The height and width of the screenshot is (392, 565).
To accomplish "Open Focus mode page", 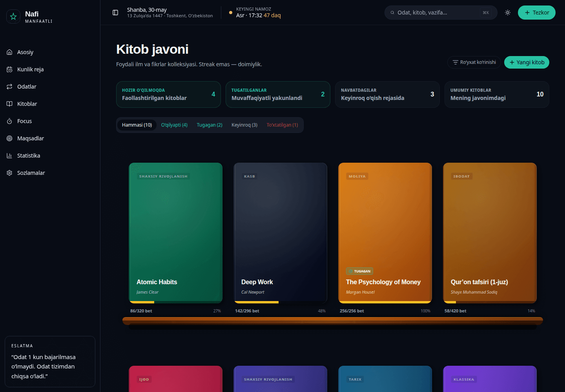I will click(x=50, y=121).
